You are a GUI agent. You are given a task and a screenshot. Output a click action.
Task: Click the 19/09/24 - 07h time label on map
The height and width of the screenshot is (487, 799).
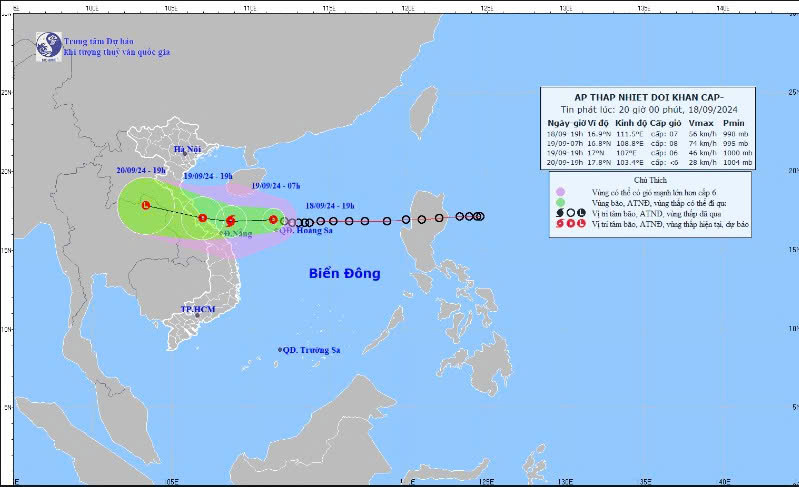(x=277, y=187)
